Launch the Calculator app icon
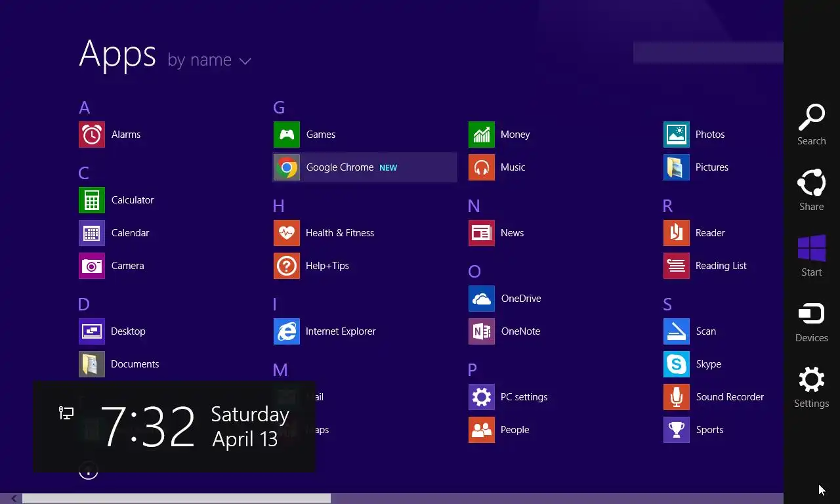Image resolution: width=840 pixels, height=504 pixels. coord(92,200)
